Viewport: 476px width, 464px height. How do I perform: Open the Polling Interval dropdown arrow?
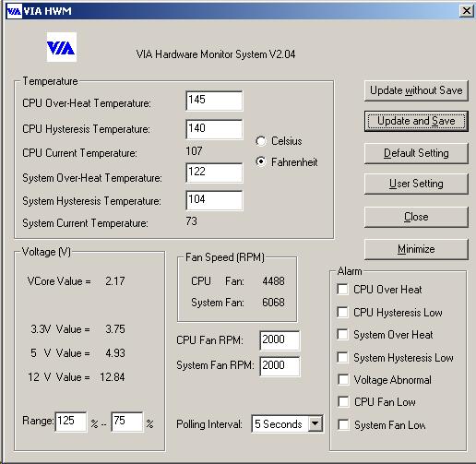click(315, 423)
